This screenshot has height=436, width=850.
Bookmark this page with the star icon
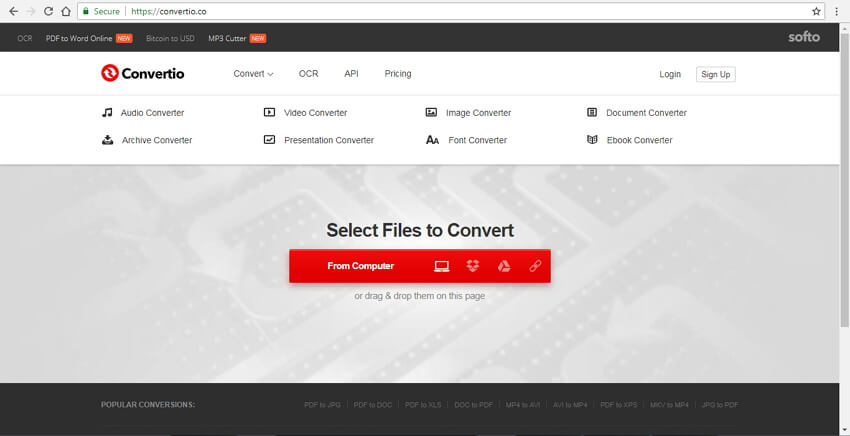[816, 11]
